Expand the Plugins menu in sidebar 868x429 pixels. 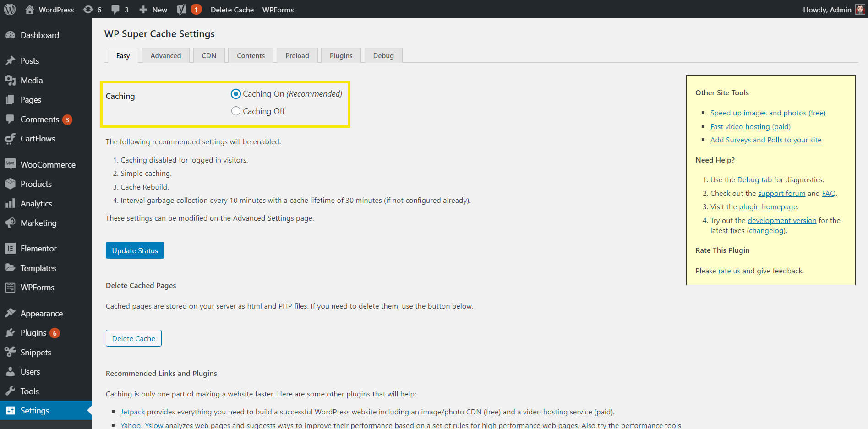[33, 333]
